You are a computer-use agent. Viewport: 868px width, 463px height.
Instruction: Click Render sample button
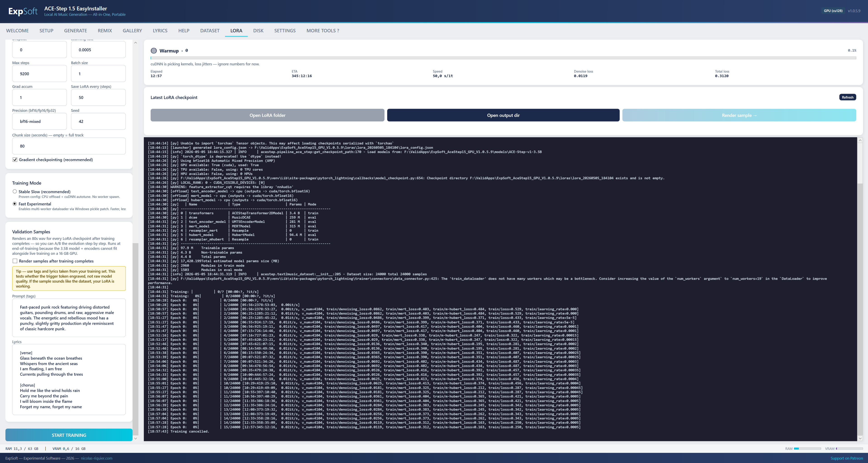(739, 115)
